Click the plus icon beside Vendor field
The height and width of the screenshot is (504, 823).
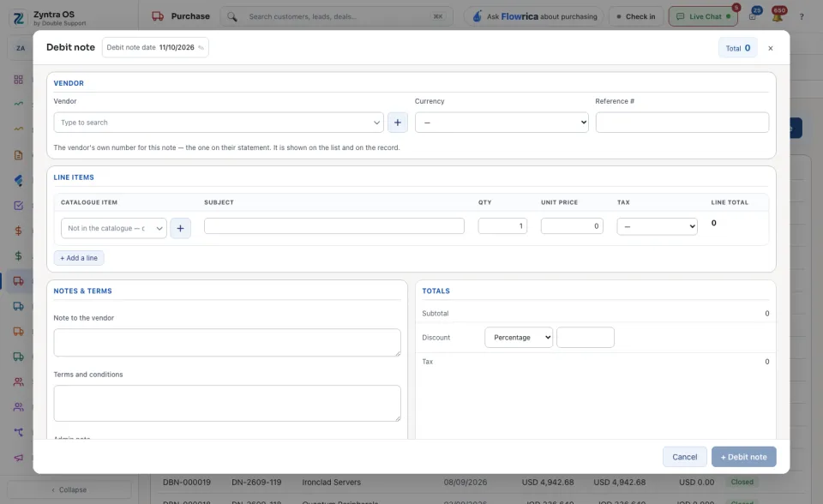point(397,123)
